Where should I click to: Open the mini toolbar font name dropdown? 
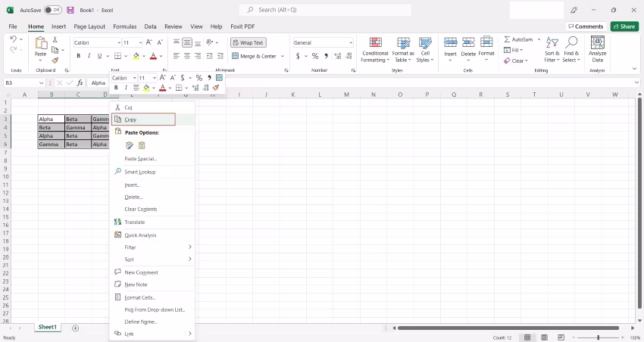click(134, 77)
